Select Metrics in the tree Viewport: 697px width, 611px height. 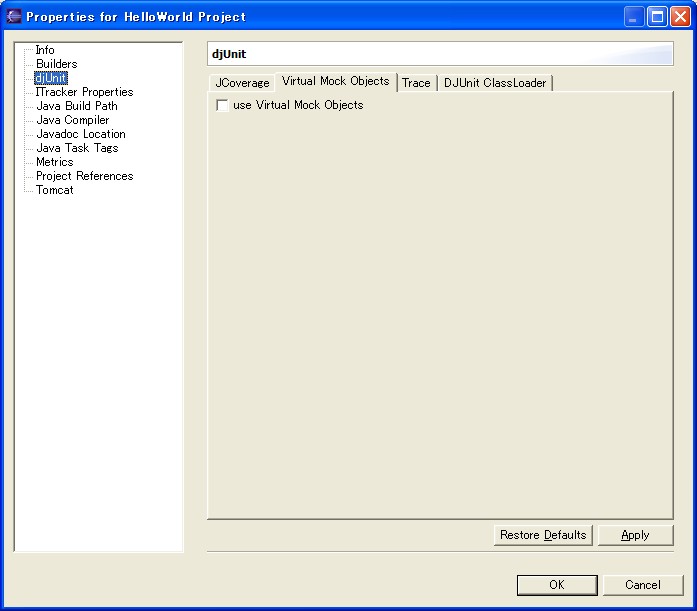coord(55,162)
